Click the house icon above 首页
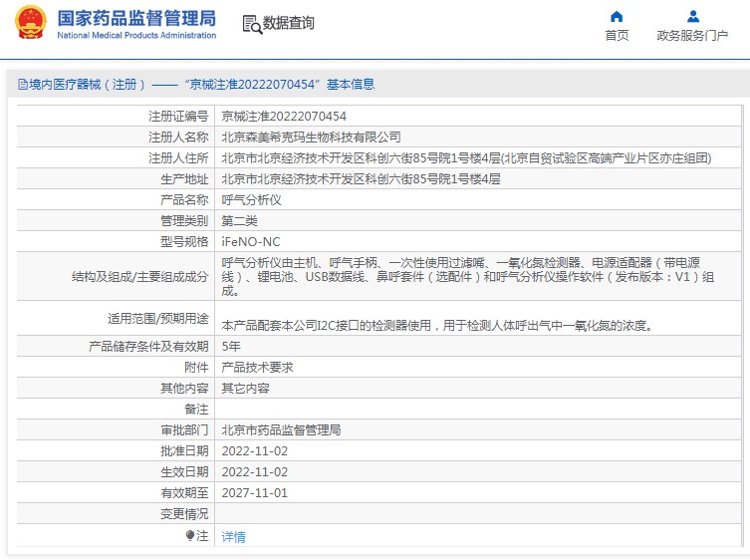 point(617,16)
